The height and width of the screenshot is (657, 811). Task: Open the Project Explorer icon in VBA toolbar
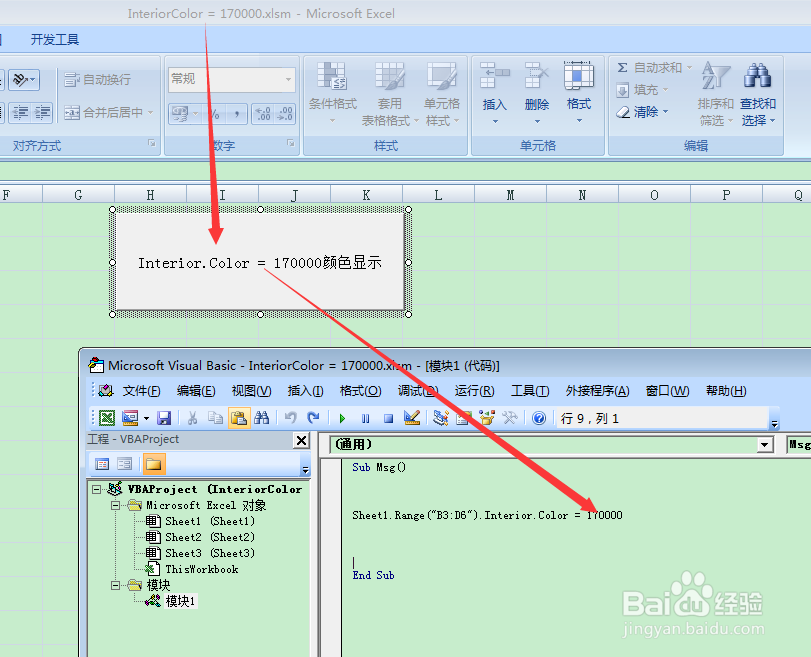[x=441, y=418]
